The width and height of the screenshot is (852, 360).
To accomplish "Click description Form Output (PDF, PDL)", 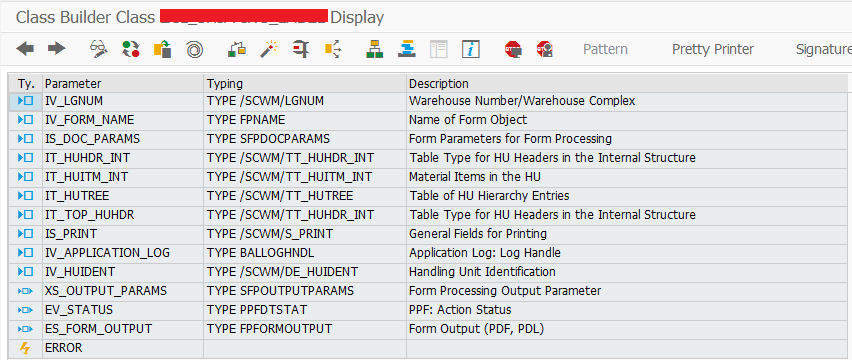I will (x=476, y=329).
